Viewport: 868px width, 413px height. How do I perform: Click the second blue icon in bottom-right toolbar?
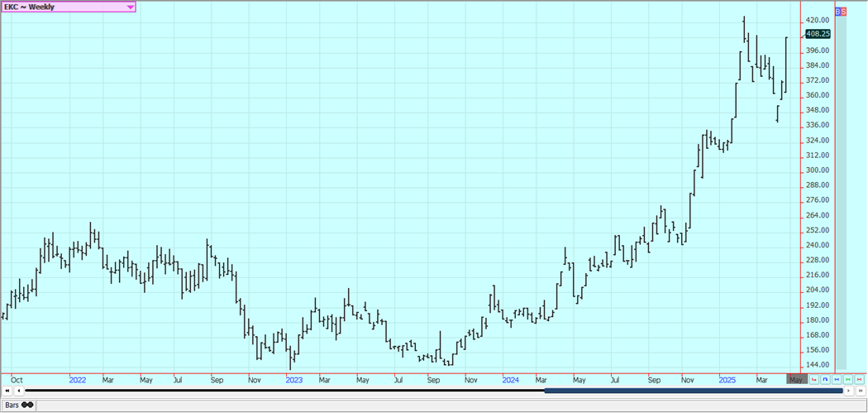(837, 380)
